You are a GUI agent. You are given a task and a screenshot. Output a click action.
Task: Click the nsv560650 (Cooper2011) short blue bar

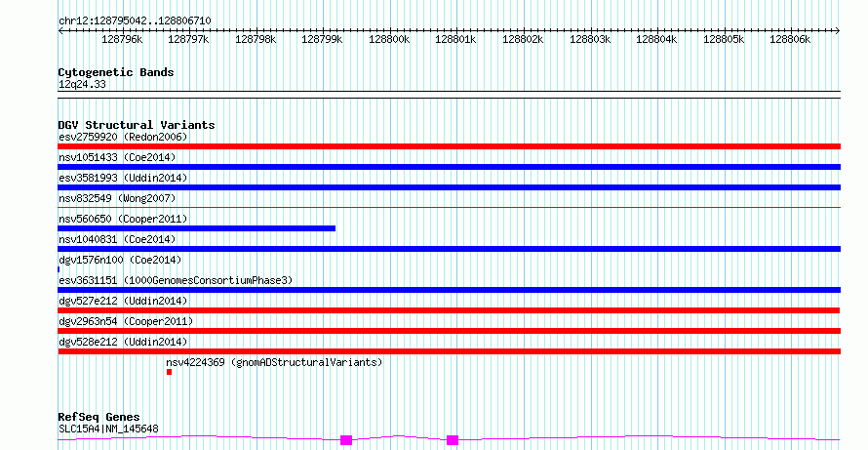tap(196, 228)
